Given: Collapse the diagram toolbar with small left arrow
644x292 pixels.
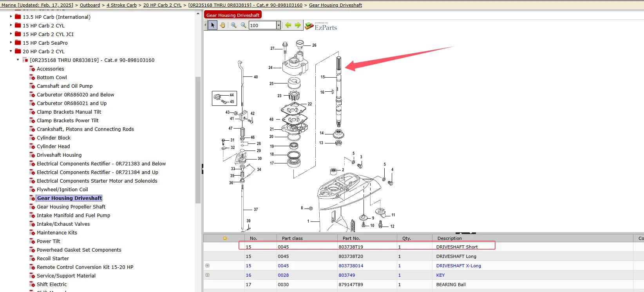Looking at the screenshot, I should pyautogui.click(x=205, y=25).
